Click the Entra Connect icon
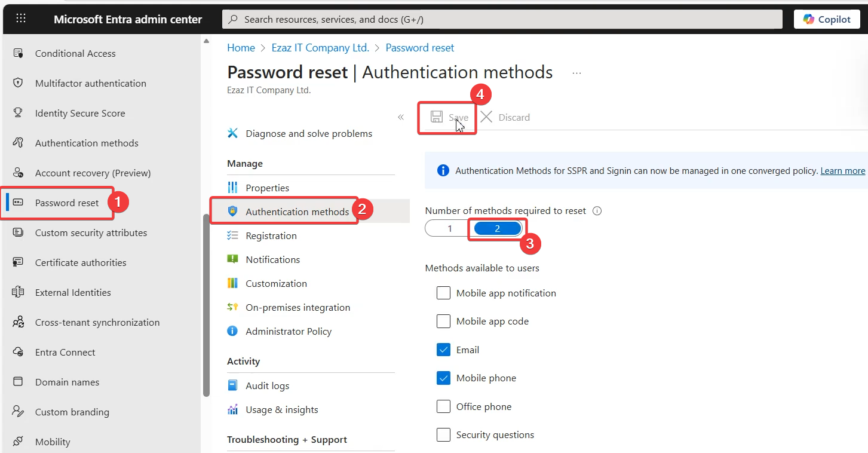This screenshot has width=868, height=453. click(18, 352)
